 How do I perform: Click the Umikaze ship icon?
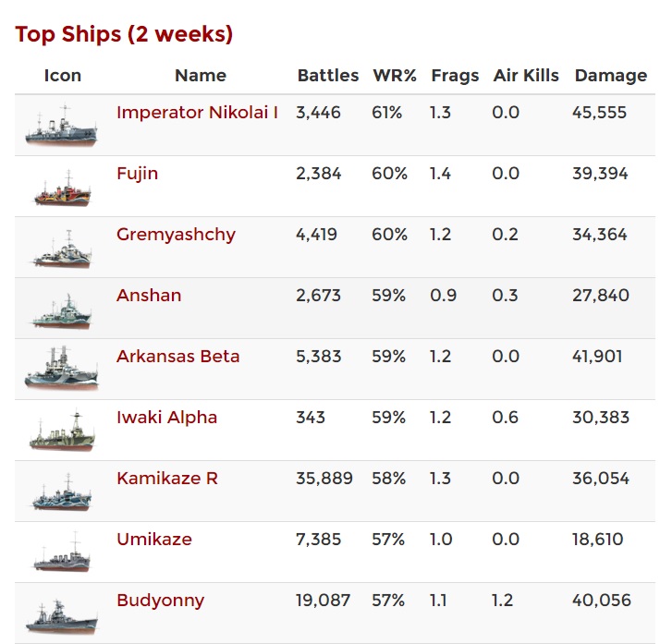[x=61, y=553]
